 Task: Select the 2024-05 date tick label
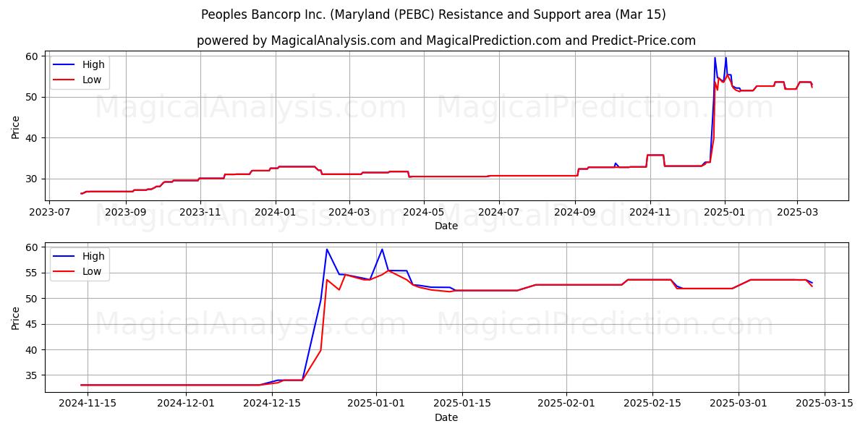pyautogui.click(x=423, y=213)
